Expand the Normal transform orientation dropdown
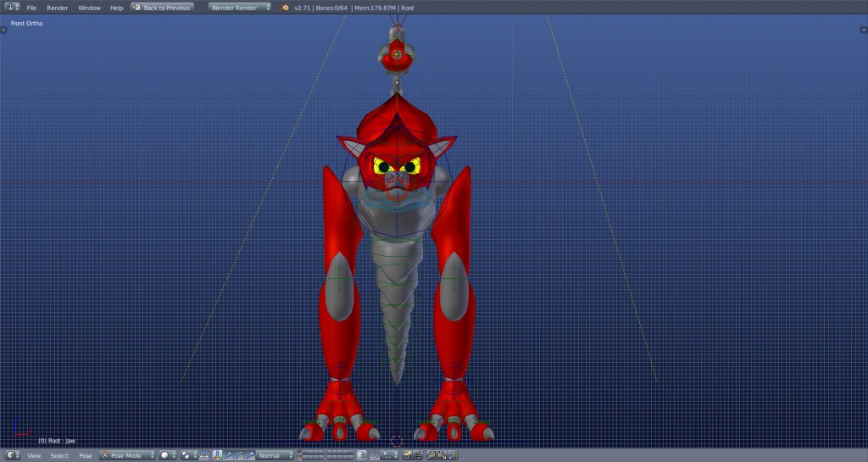This screenshot has width=868, height=462. (x=275, y=455)
